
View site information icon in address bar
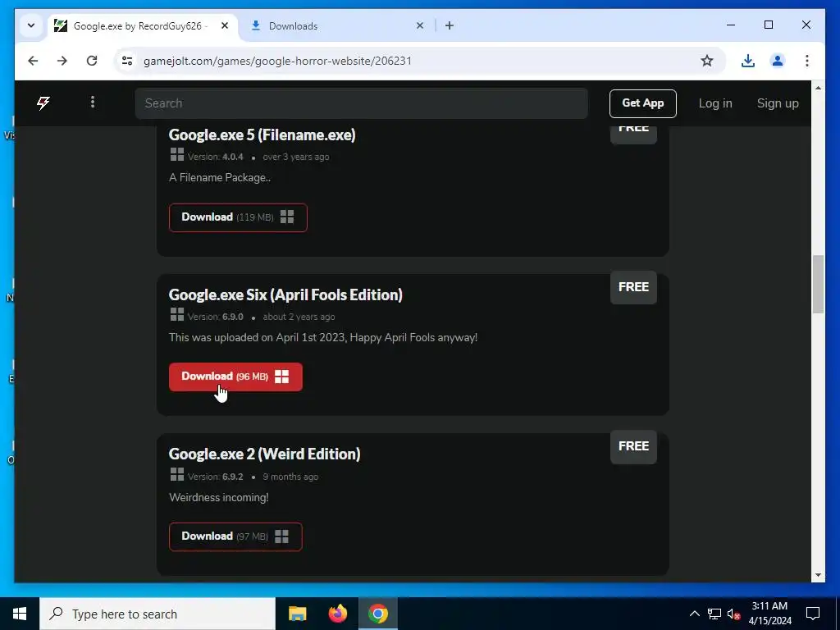click(127, 61)
